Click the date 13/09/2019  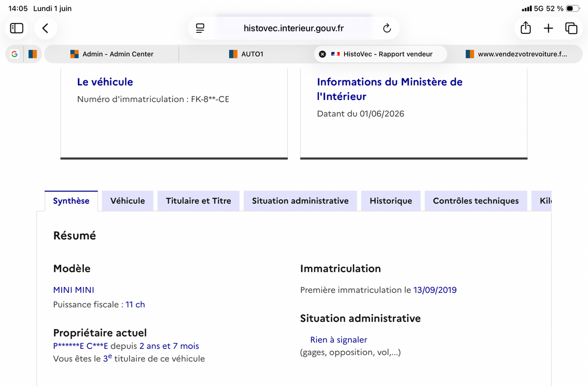coord(435,290)
